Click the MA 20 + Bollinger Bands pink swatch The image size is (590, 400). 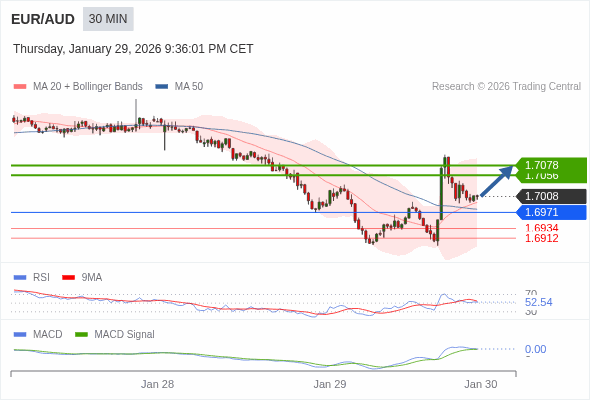pyautogui.click(x=20, y=87)
